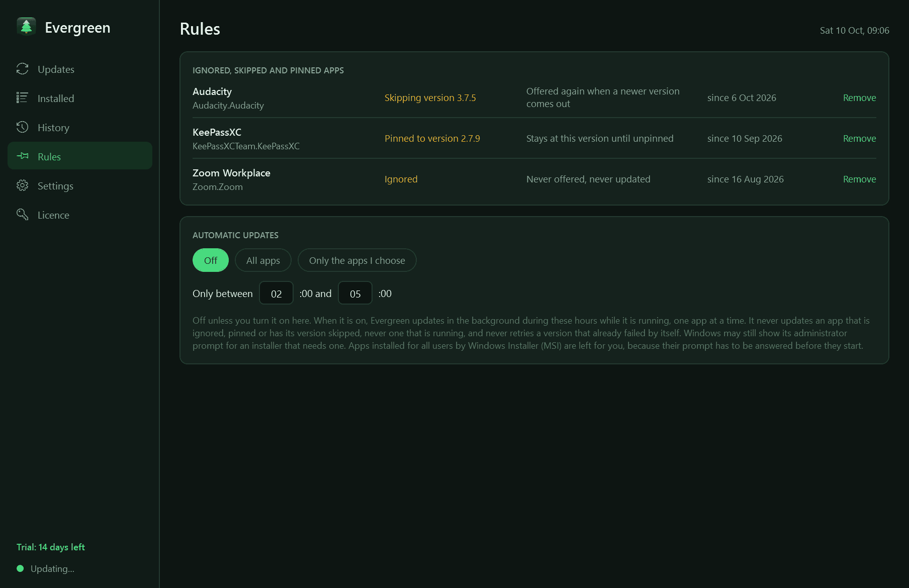Click the Trial: 14 days left notice
The width and height of the screenshot is (909, 588).
tap(51, 547)
